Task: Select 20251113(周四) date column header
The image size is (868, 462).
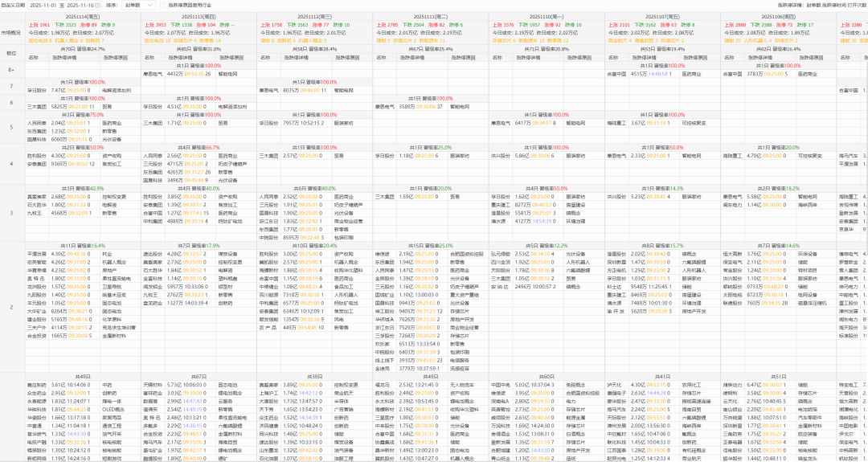Action: coord(199,15)
